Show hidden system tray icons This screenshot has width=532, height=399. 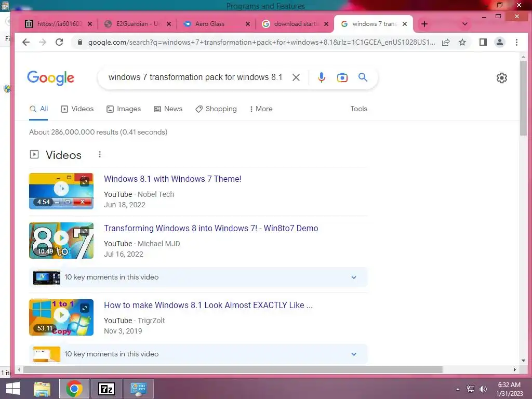coord(458,389)
